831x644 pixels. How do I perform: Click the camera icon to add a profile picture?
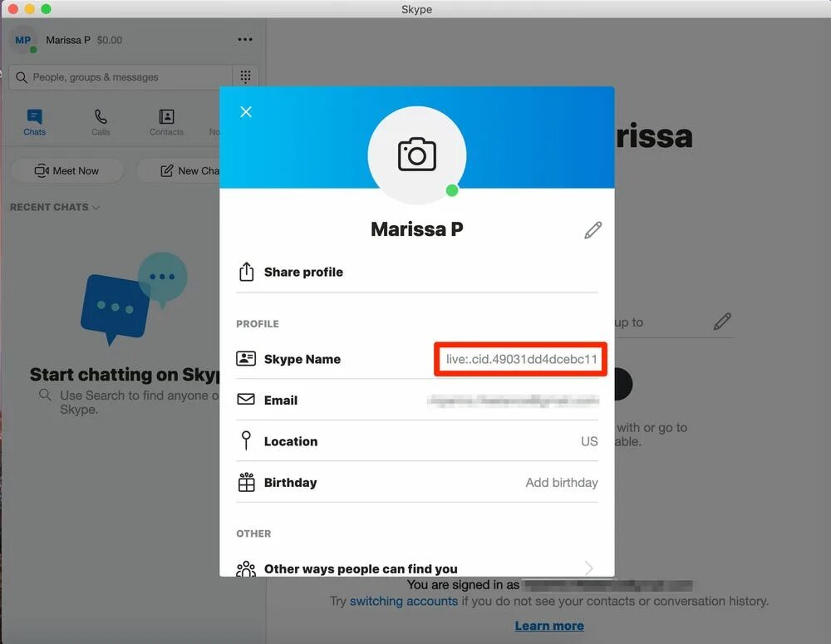click(416, 155)
